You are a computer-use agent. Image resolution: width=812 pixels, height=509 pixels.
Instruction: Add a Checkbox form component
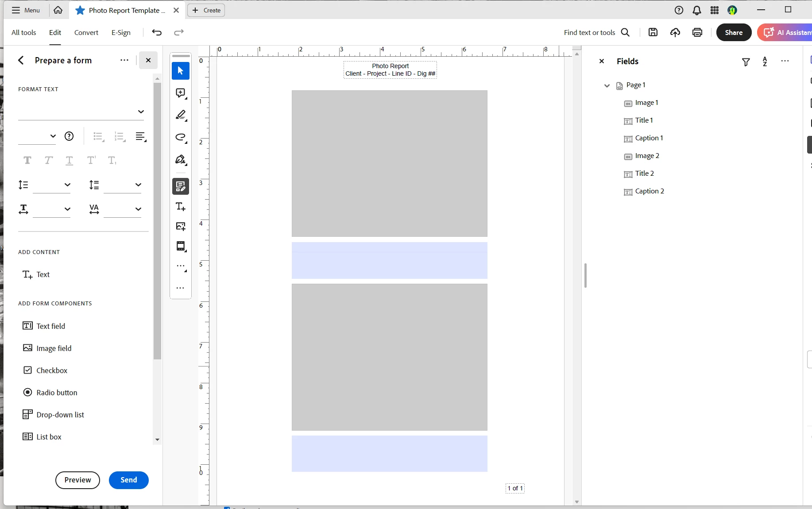45,370
